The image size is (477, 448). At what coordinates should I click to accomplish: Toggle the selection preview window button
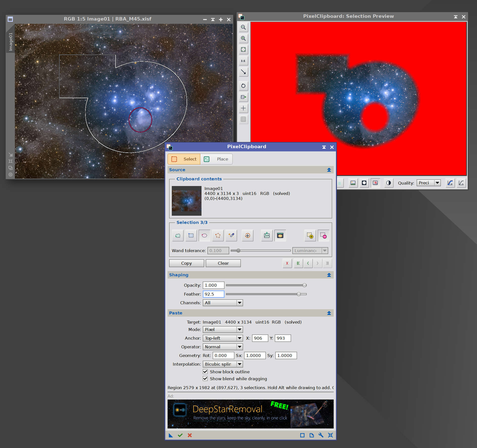280,235
